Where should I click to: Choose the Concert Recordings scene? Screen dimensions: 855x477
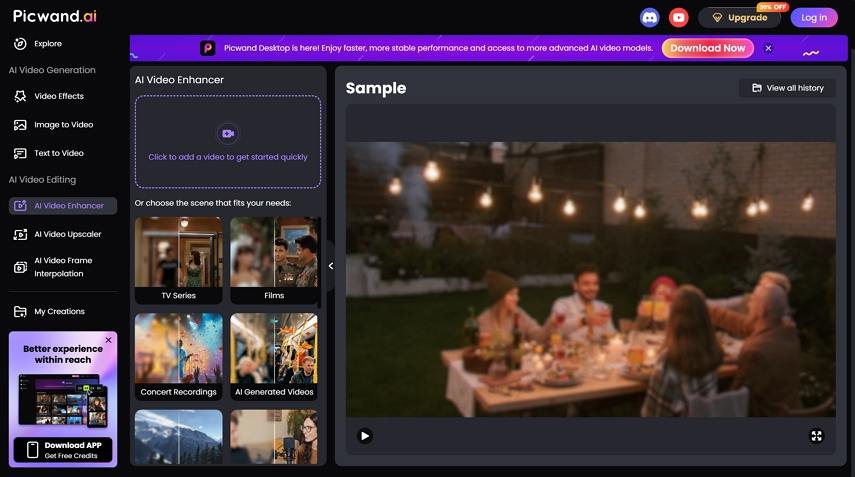tap(178, 357)
